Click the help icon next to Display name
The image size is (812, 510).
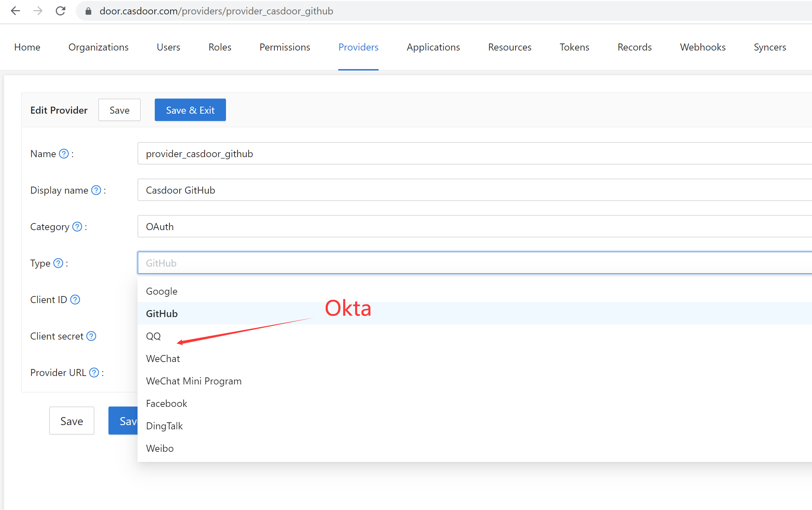click(x=95, y=190)
